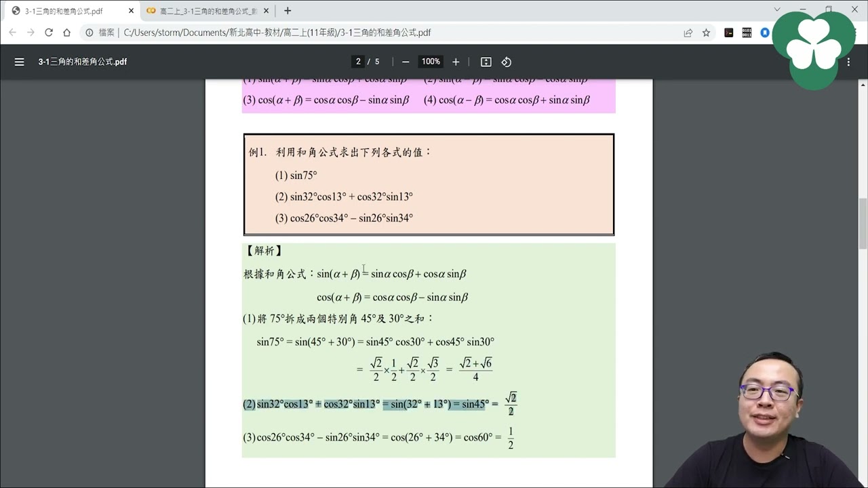The image size is (868, 488).
Task: Click formula (4) cos(α–β) in pink box
Action: click(507, 100)
